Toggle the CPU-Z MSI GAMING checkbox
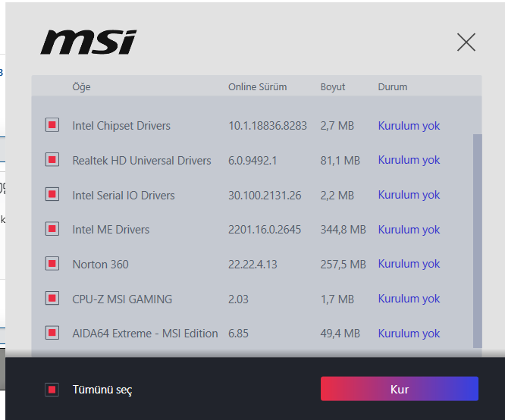Image resolution: width=505 pixels, height=420 pixels. [52, 298]
